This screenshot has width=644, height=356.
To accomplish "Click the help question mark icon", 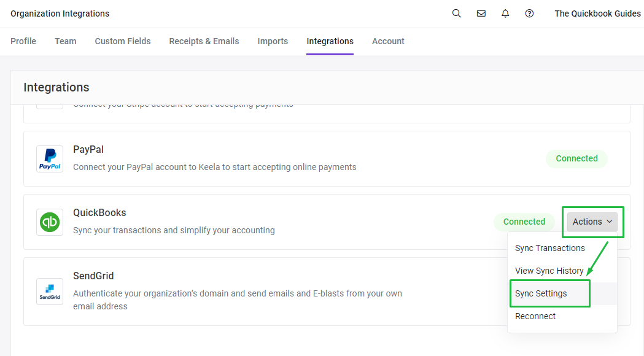I will pos(529,13).
